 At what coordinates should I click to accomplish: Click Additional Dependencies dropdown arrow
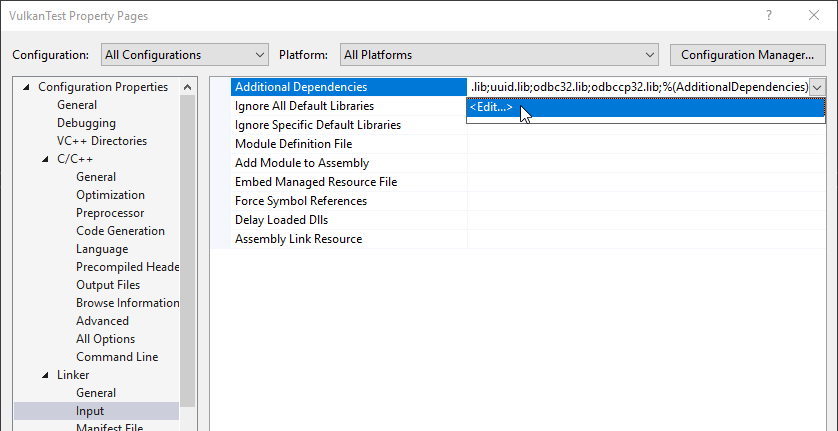coord(818,87)
